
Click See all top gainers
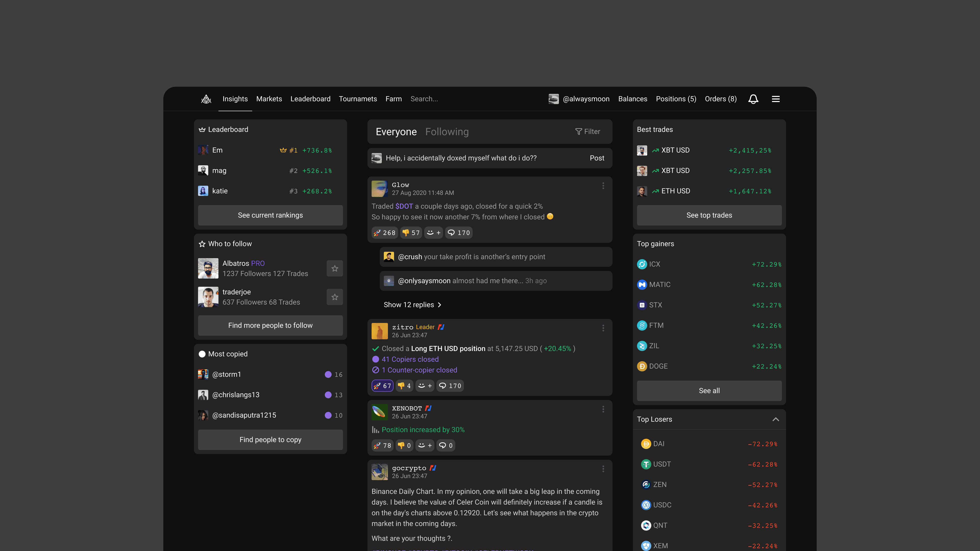tap(709, 391)
